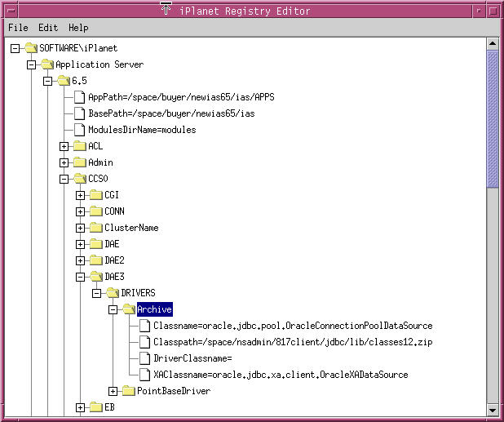Open the window menu button in title bar
Screen dimensions: 504x422
(x=11, y=11)
